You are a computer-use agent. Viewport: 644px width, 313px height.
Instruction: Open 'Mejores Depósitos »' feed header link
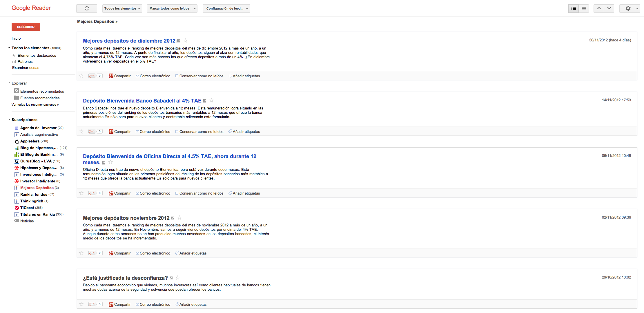click(x=97, y=21)
